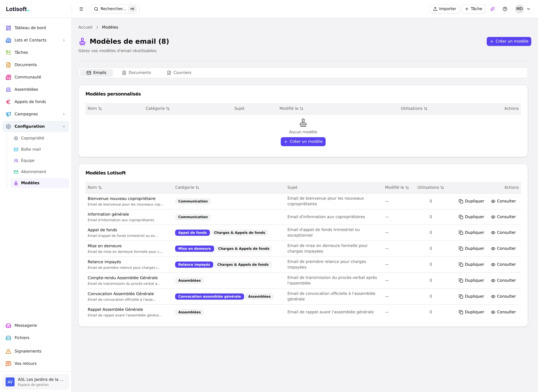The height and width of the screenshot is (392, 538).
Task: Consult the Rappel Assemblée Générale template
Action: click(503, 312)
